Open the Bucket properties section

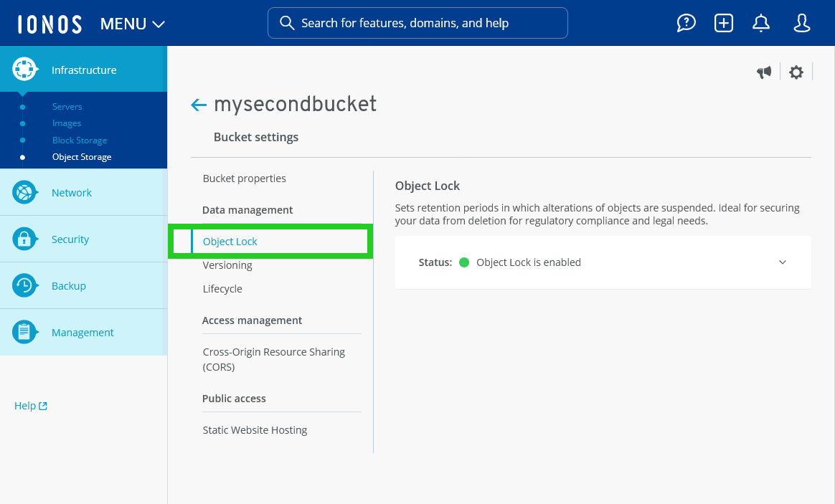[x=244, y=178]
